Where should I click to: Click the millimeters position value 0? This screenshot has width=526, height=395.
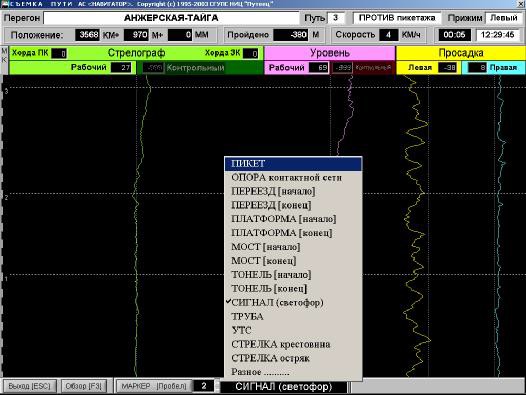click(180, 35)
